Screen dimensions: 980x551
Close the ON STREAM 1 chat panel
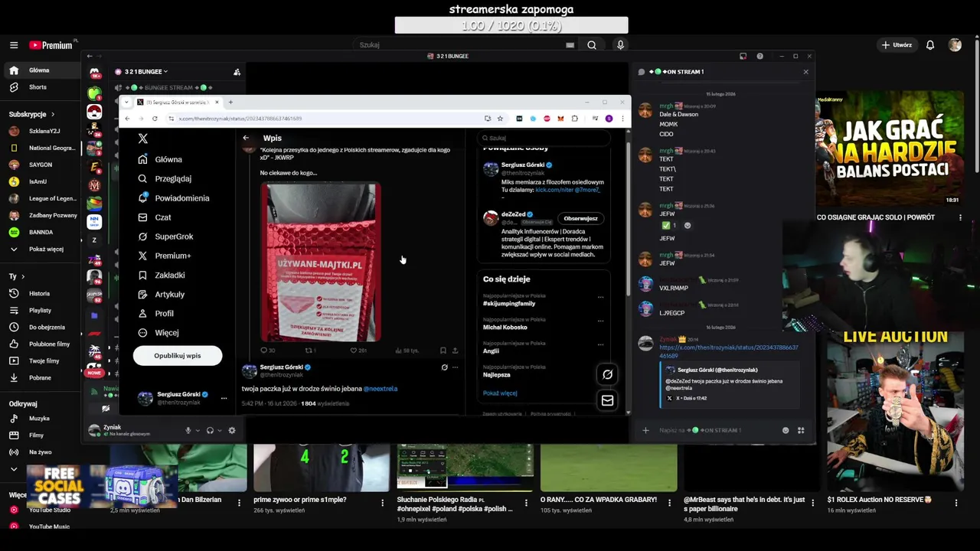805,72
